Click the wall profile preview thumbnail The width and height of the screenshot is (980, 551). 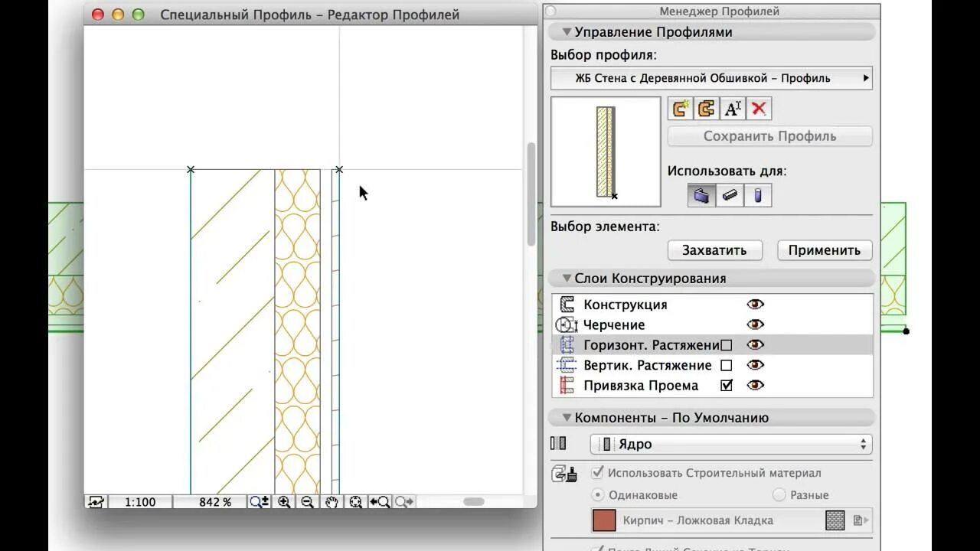click(606, 152)
